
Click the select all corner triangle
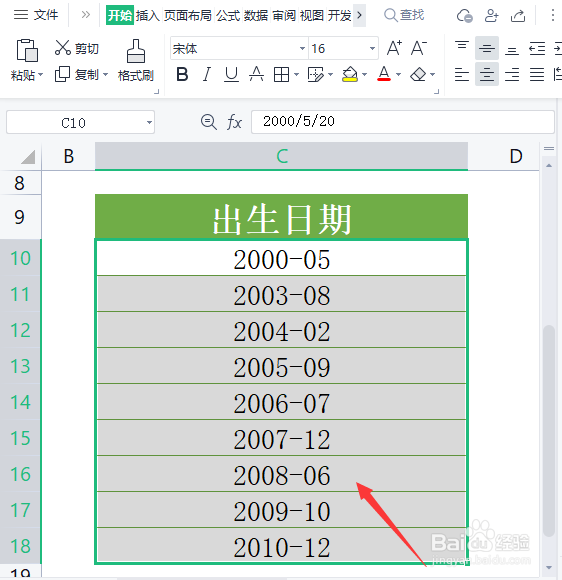[x=27, y=156]
